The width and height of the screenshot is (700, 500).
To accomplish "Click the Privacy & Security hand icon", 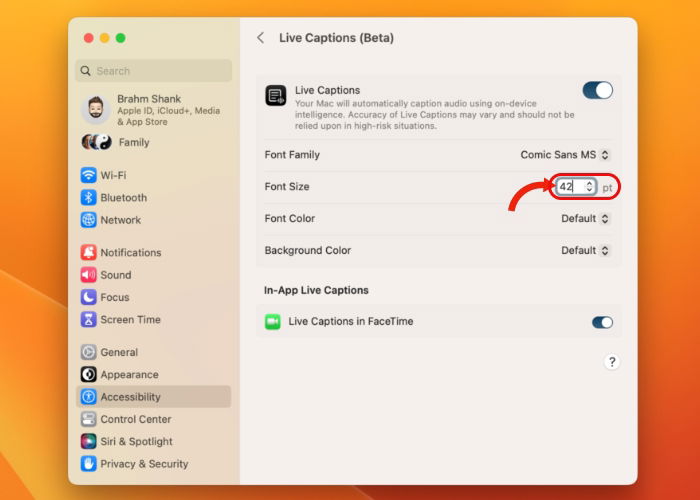I will pyautogui.click(x=88, y=463).
